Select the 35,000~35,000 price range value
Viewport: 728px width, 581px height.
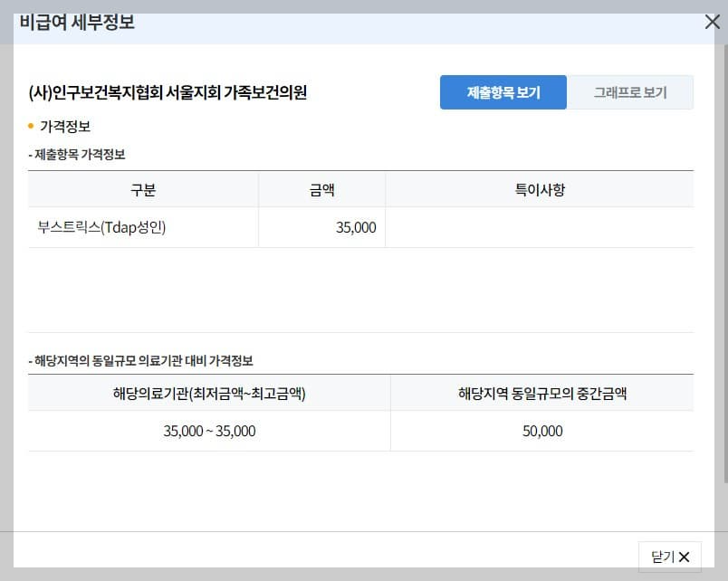click(207, 431)
